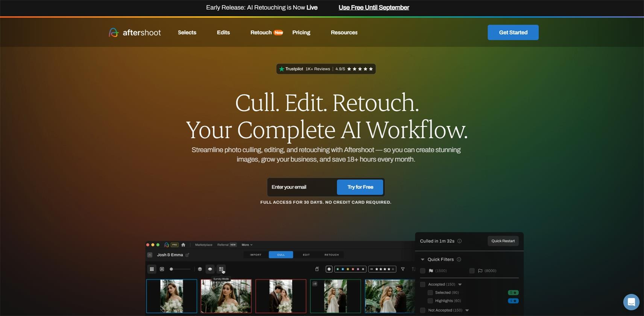
Task: Open Referral in the app preview
Action: pyautogui.click(x=223, y=245)
